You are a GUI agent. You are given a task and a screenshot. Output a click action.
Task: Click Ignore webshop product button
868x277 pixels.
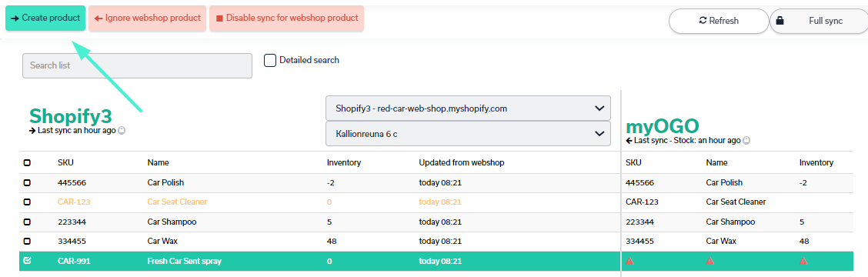147,18
